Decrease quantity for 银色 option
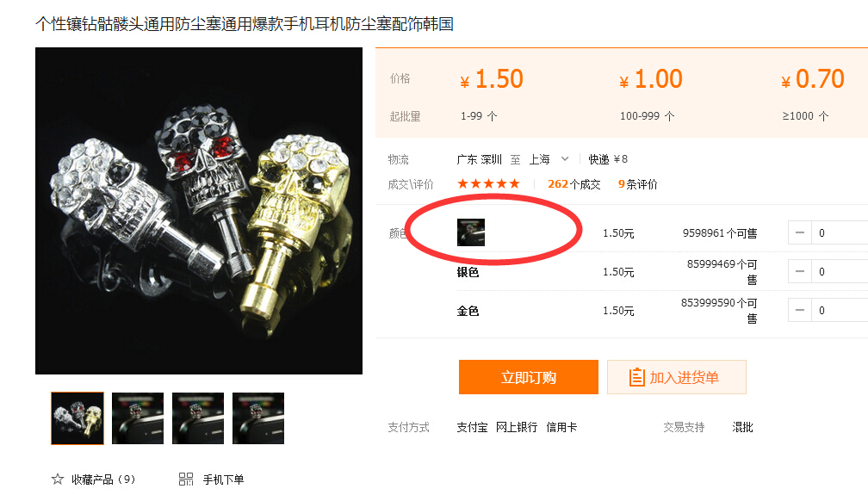Image resolution: width=868 pixels, height=495 pixels. (800, 271)
